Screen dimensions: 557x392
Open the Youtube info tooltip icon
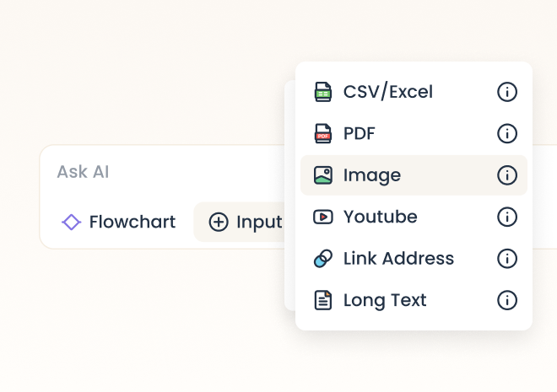(x=507, y=217)
